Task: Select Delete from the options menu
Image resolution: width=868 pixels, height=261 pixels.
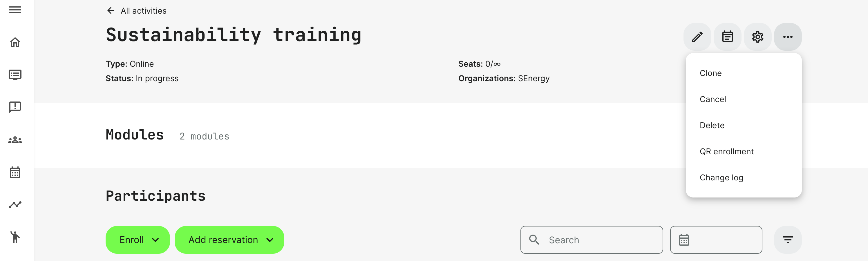Action: pos(712,125)
